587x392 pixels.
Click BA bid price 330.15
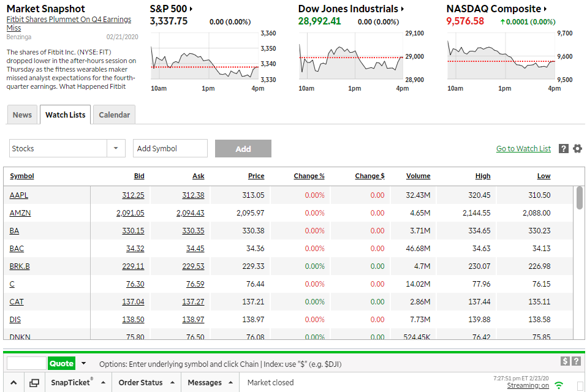point(133,231)
